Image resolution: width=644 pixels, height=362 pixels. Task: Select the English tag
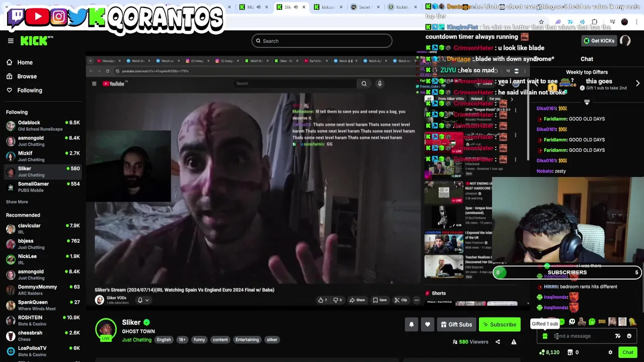click(x=164, y=340)
